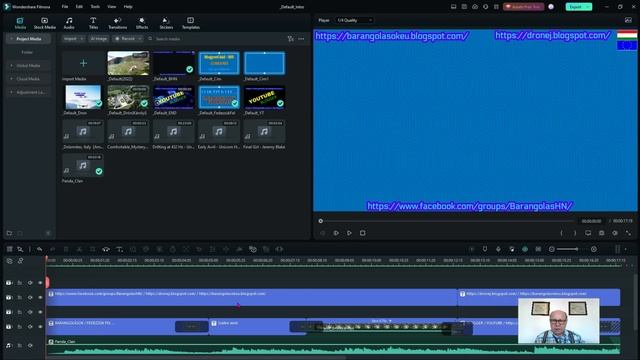Expand the Cloud Media section
The width and height of the screenshot is (640, 360).
point(11,79)
